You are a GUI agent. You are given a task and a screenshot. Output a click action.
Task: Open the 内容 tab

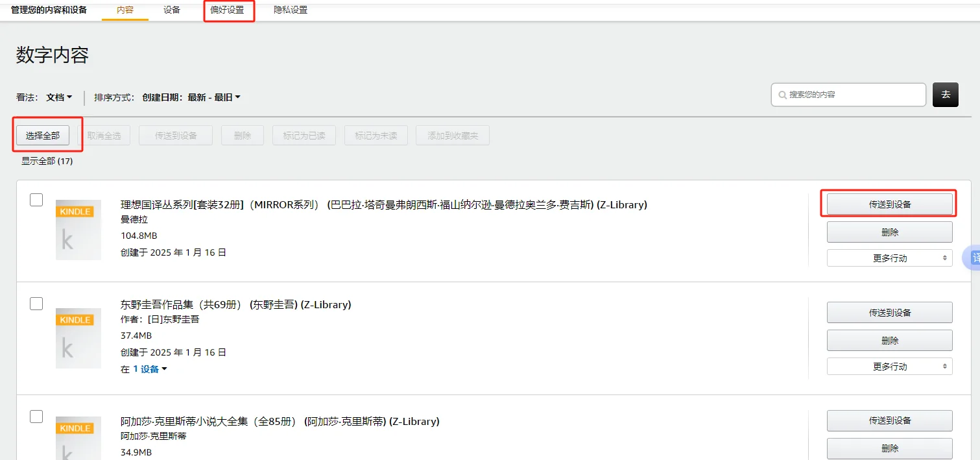tap(125, 10)
